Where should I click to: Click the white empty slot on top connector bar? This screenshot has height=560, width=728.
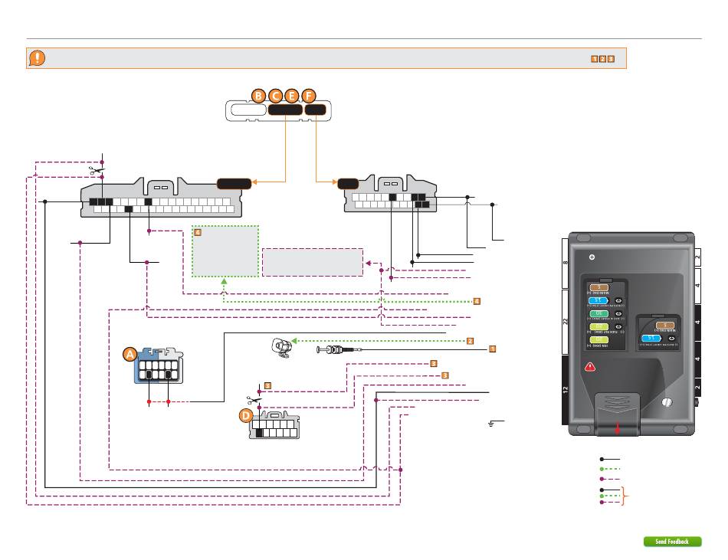248,110
